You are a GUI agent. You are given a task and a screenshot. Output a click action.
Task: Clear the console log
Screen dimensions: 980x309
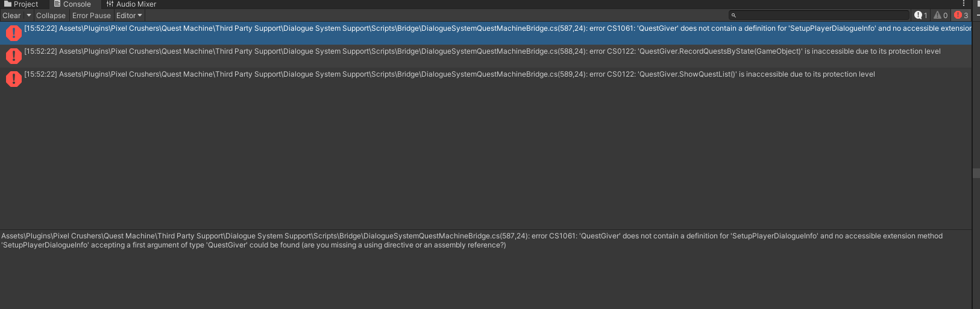11,16
